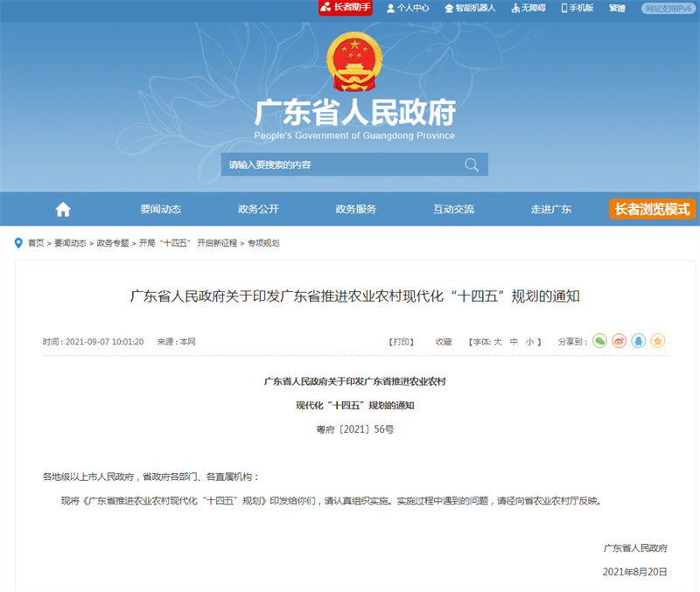The height and width of the screenshot is (592, 700).
Task: Click the search magnifier icon
Action: 471,164
